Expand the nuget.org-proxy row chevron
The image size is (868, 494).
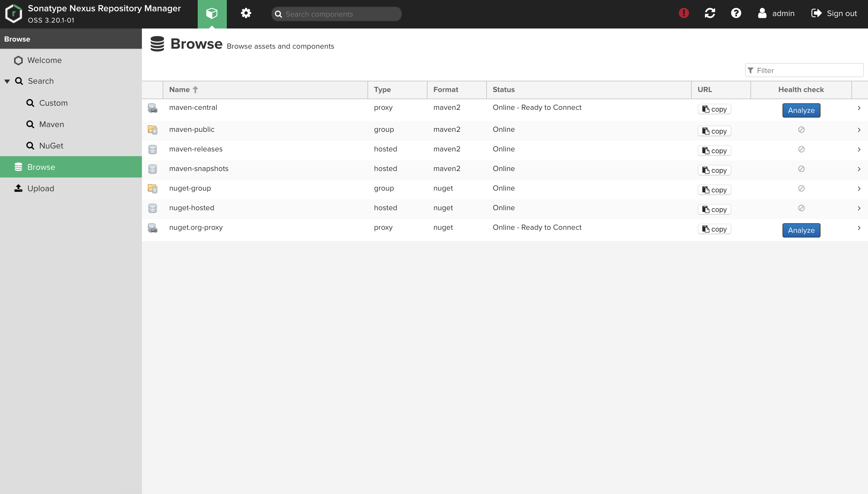point(859,228)
